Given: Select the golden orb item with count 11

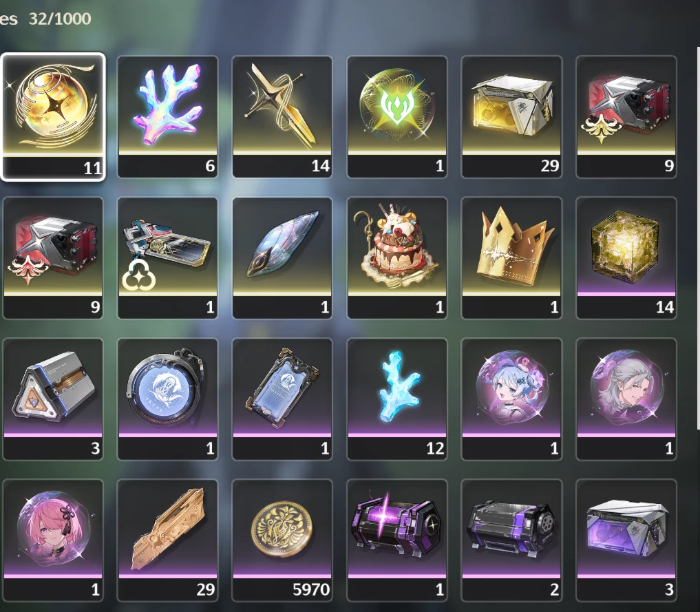Looking at the screenshot, I should 53,117.
